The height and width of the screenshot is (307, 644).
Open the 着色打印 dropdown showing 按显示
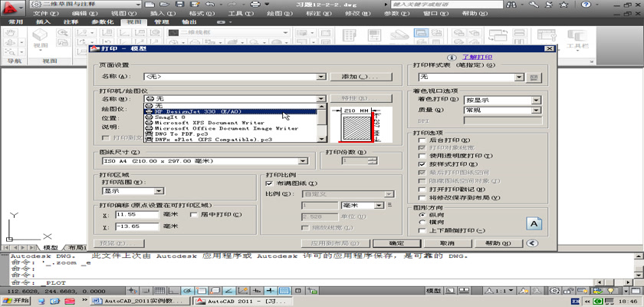coord(503,101)
